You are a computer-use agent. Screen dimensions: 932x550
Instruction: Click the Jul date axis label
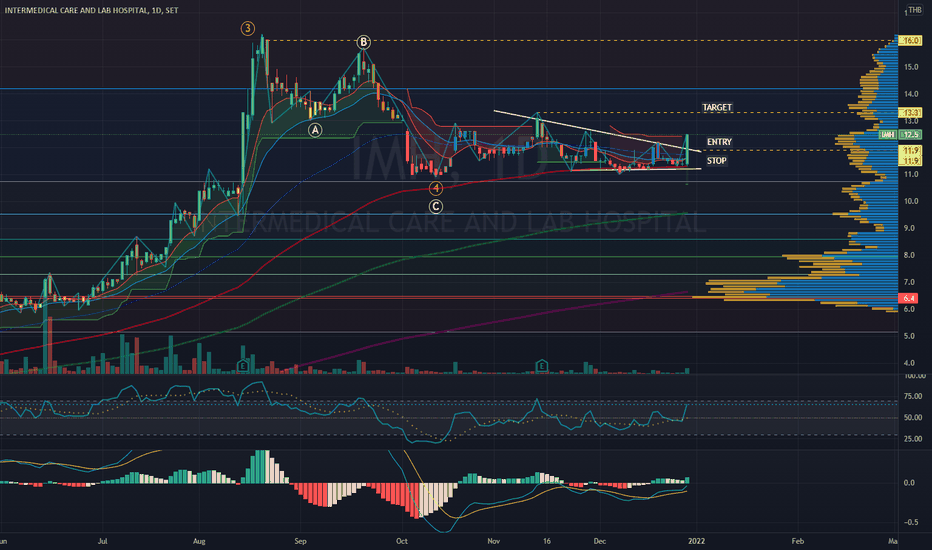pyautogui.click(x=102, y=541)
